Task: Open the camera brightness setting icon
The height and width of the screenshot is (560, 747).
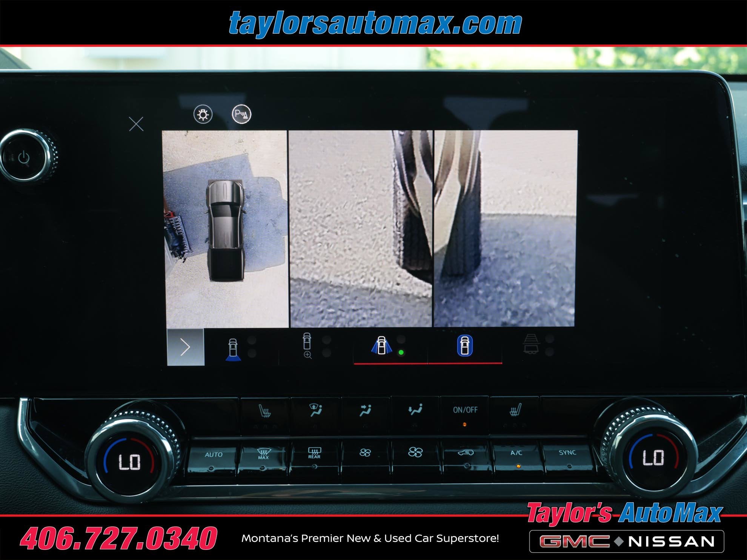Action: (203, 114)
